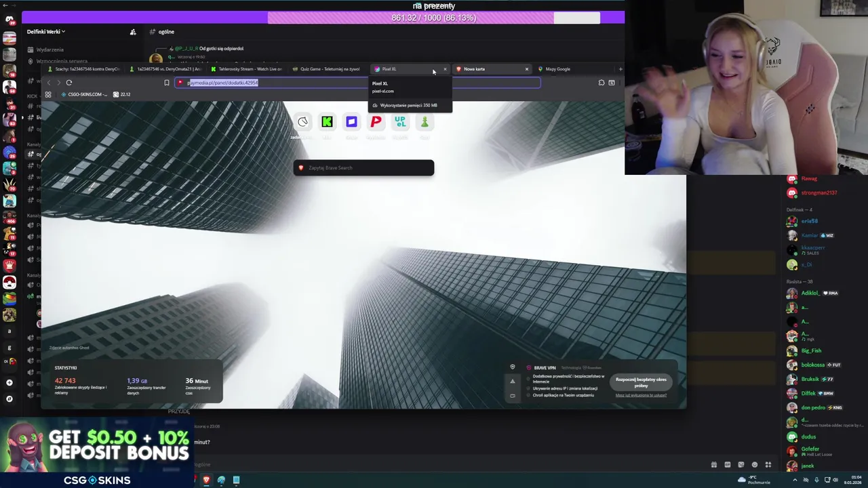Image resolution: width=868 pixels, height=488 pixels.
Task: Open user janek in member list
Action: [809, 466]
